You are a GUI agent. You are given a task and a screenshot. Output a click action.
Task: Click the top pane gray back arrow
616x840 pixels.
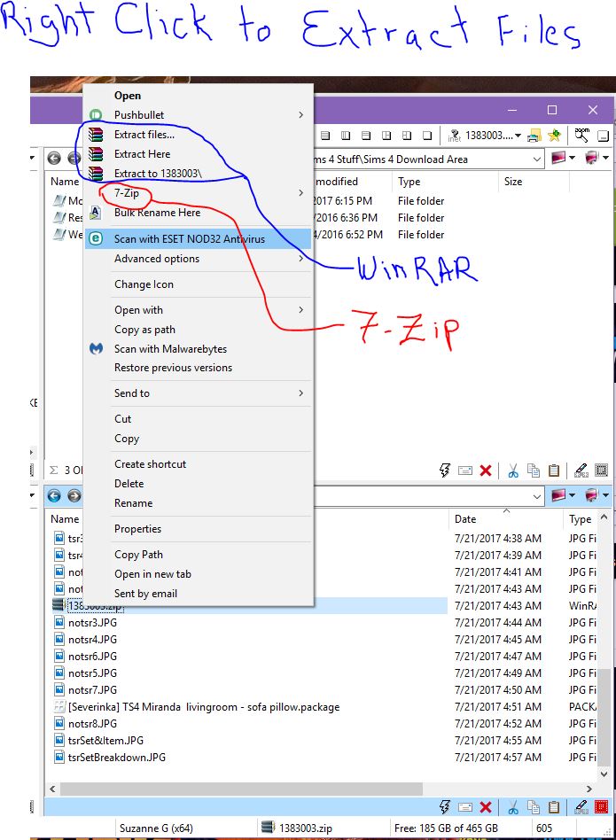coord(54,158)
